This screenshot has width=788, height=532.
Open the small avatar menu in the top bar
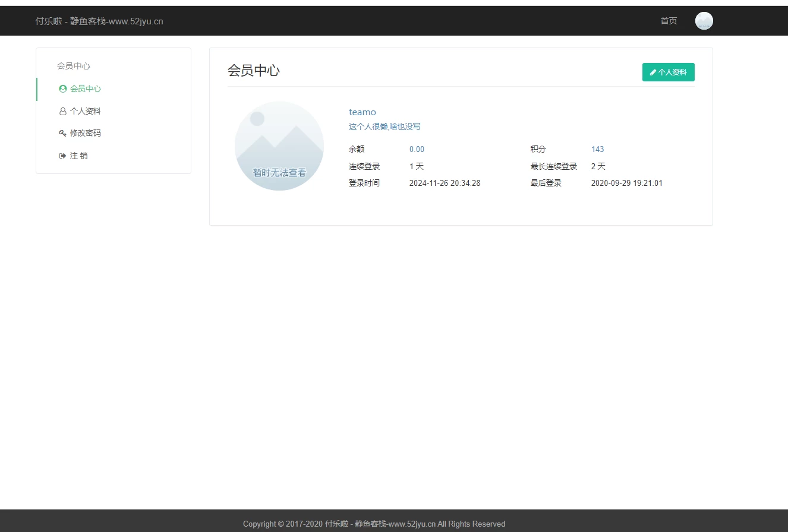point(704,21)
